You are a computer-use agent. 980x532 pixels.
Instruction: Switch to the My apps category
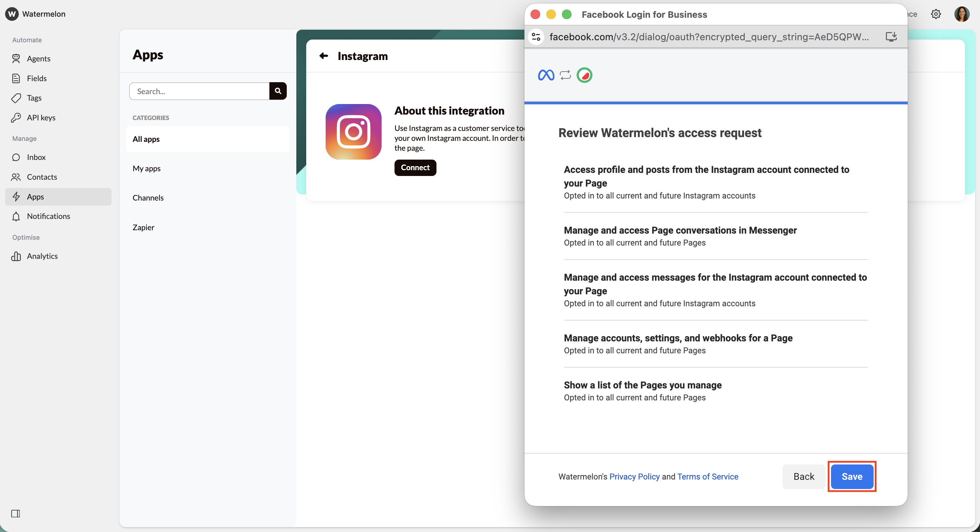tap(147, 168)
